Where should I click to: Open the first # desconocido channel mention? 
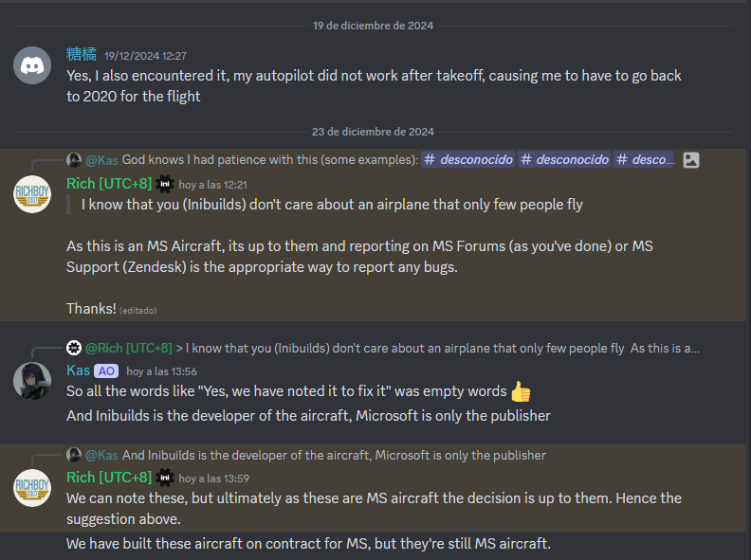(468, 160)
